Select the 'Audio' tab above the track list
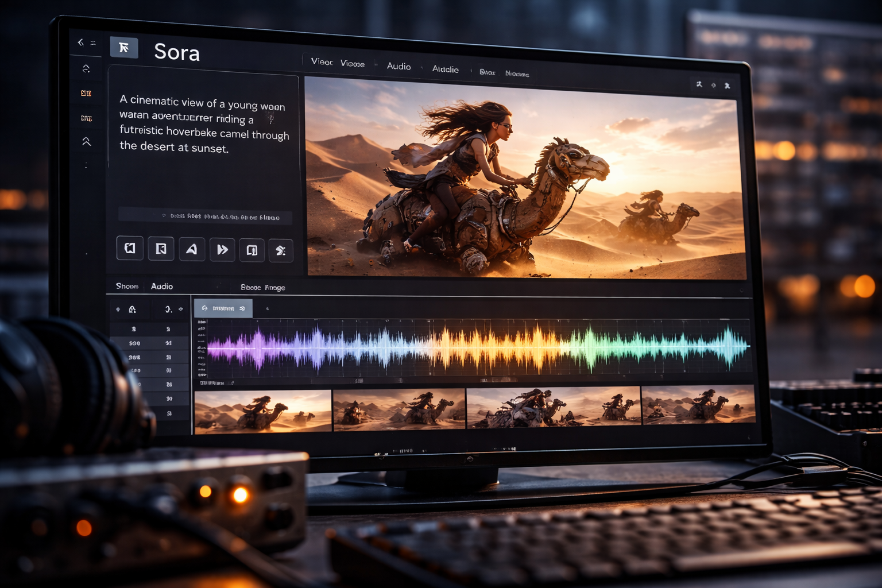The image size is (882, 588). pos(162,287)
